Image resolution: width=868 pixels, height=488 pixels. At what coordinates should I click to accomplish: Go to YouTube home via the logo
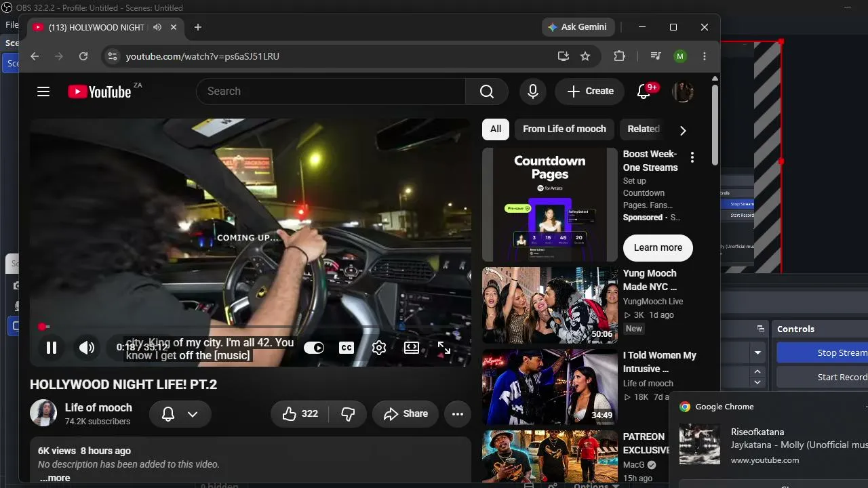coord(99,91)
